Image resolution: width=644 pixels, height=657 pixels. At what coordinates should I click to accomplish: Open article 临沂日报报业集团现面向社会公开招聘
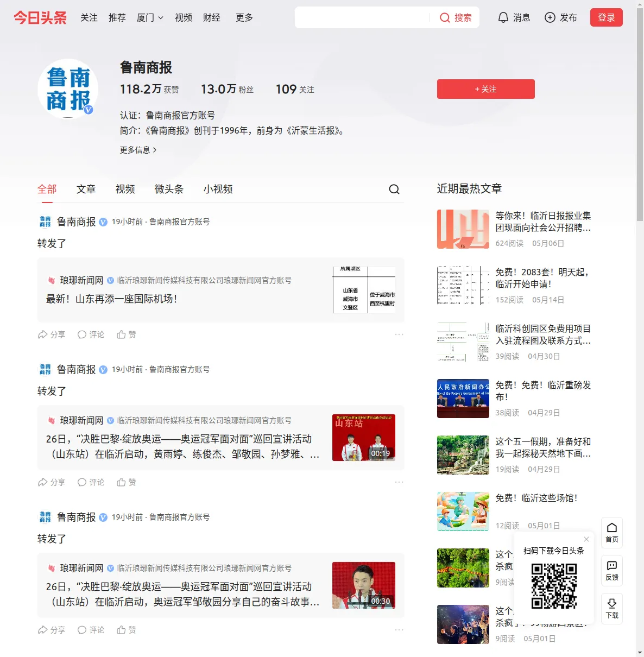click(x=543, y=222)
